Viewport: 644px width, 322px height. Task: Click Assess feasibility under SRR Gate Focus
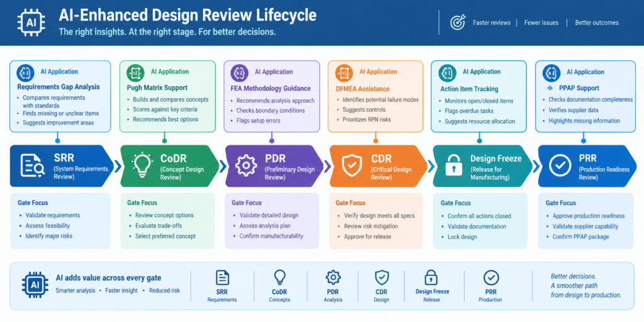point(48,226)
